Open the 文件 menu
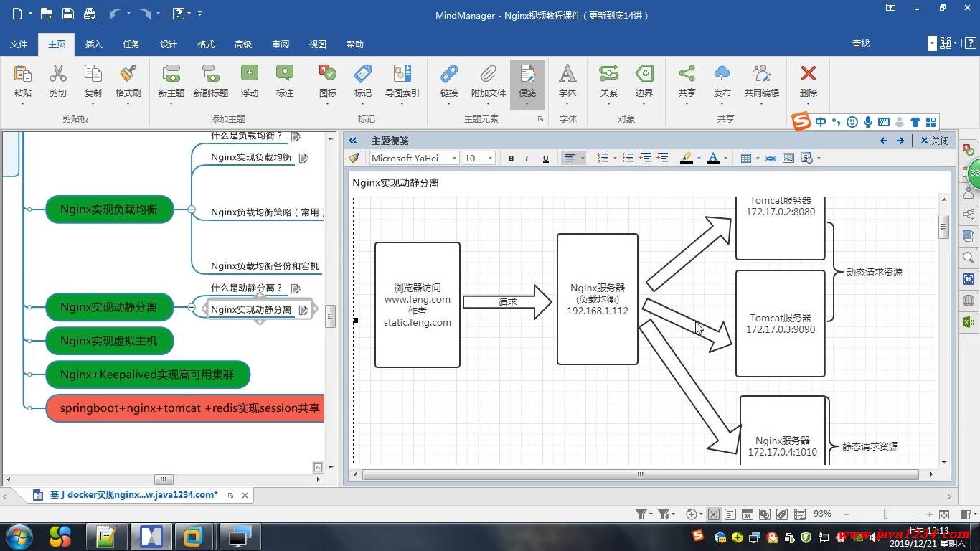 pyautogui.click(x=19, y=44)
